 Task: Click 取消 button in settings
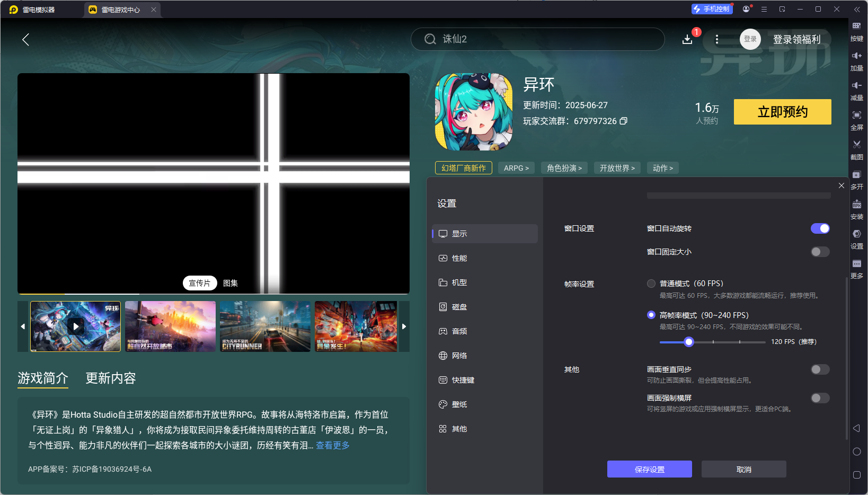tap(744, 469)
